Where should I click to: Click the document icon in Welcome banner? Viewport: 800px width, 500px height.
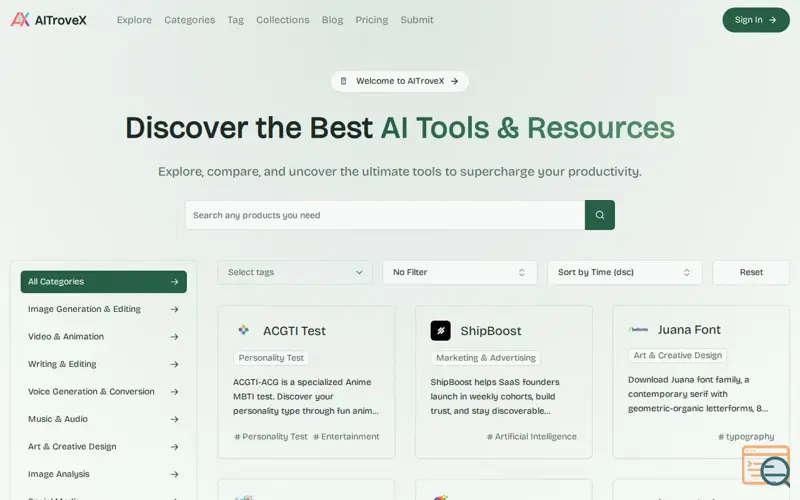[343, 81]
